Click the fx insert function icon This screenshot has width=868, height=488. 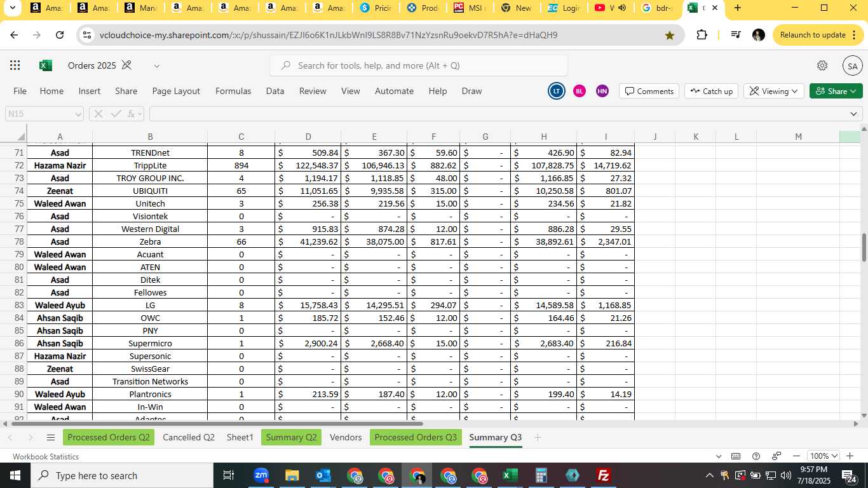(x=132, y=114)
